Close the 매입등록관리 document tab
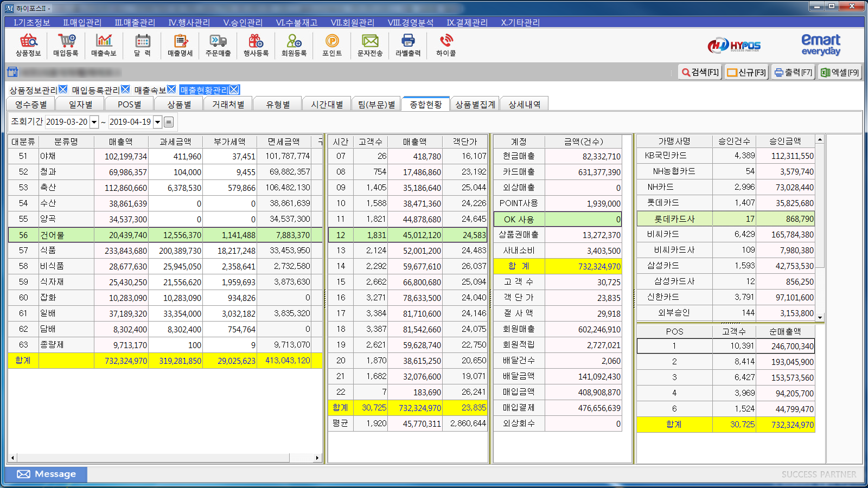The height and width of the screenshot is (488, 868). [125, 89]
